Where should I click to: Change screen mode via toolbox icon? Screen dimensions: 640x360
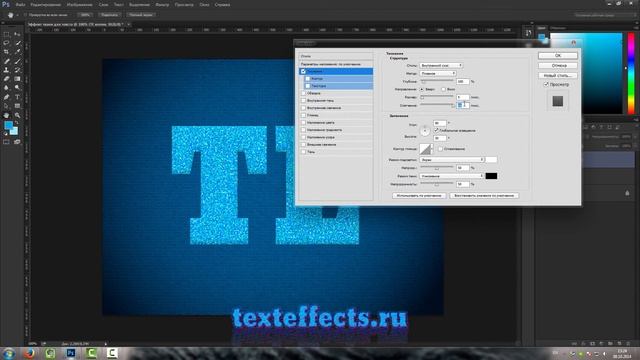click(17, 142)
